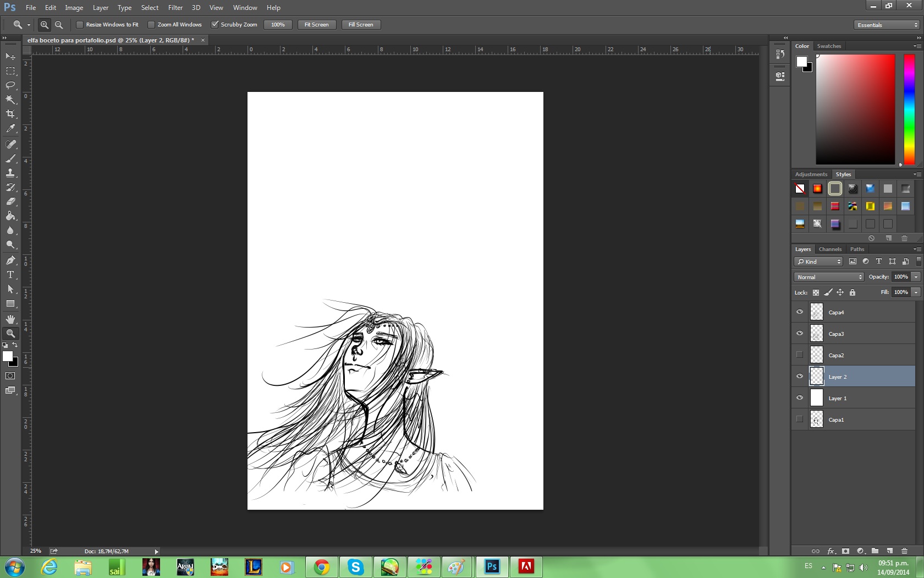Select the Lasso tool
The image size is (924, 578).
tap(10, 85)
